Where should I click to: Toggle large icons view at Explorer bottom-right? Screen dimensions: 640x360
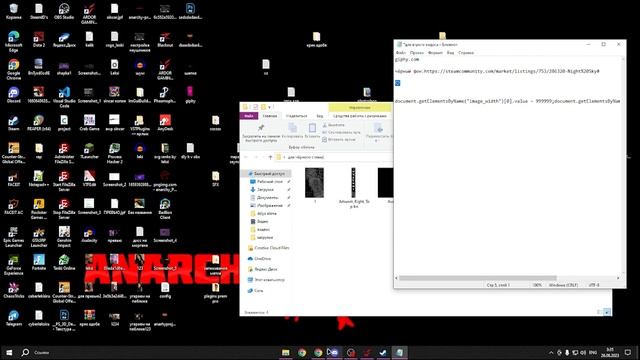607,312
